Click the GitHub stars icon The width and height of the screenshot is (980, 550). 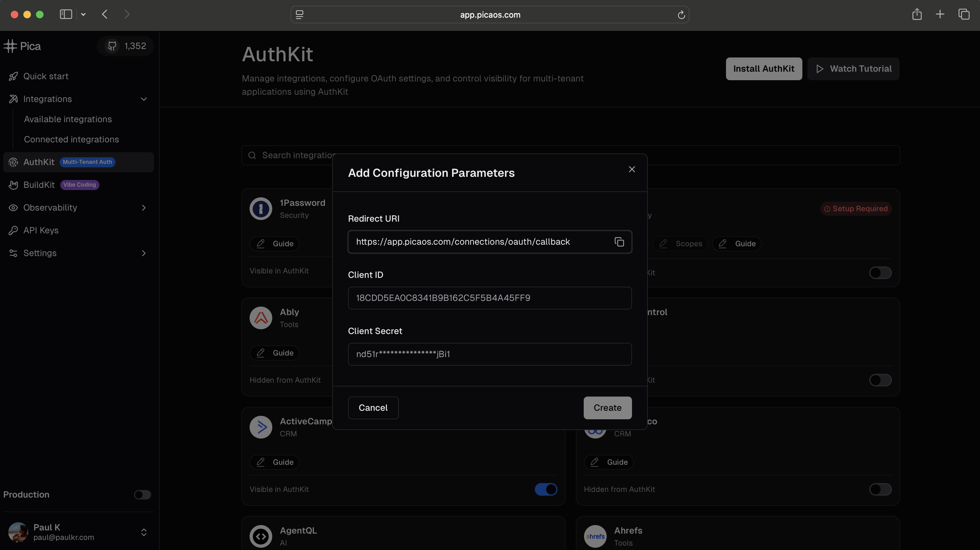click(112, 46)
